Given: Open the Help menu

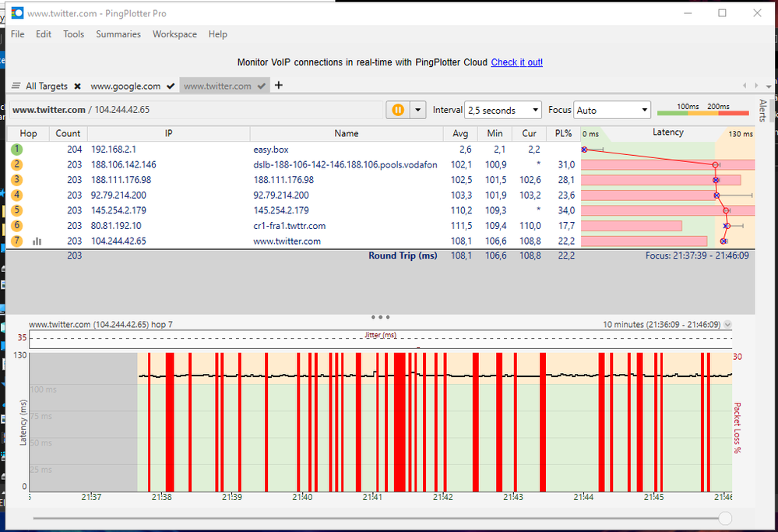Looking at the screenshot, I should 218,33.
